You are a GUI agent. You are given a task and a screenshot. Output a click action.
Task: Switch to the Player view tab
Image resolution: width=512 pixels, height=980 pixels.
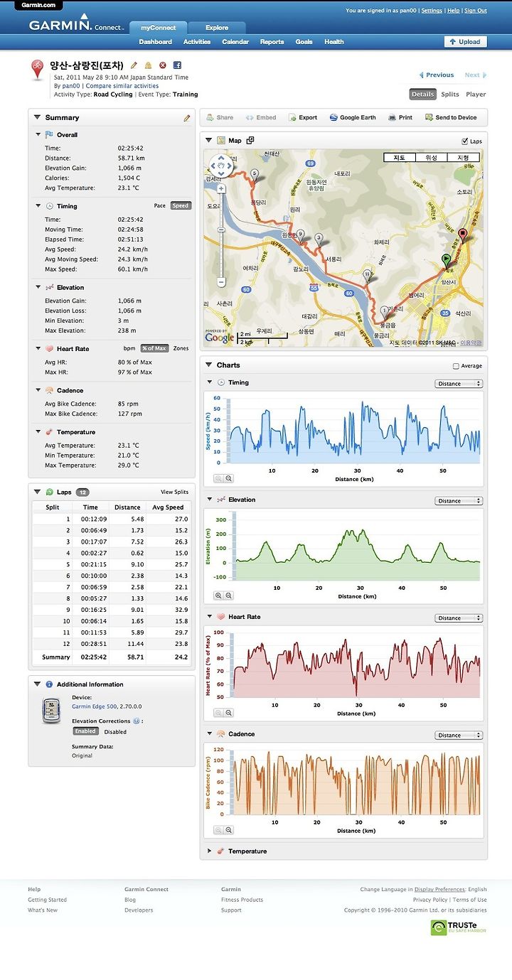click(x=476, y=94)
